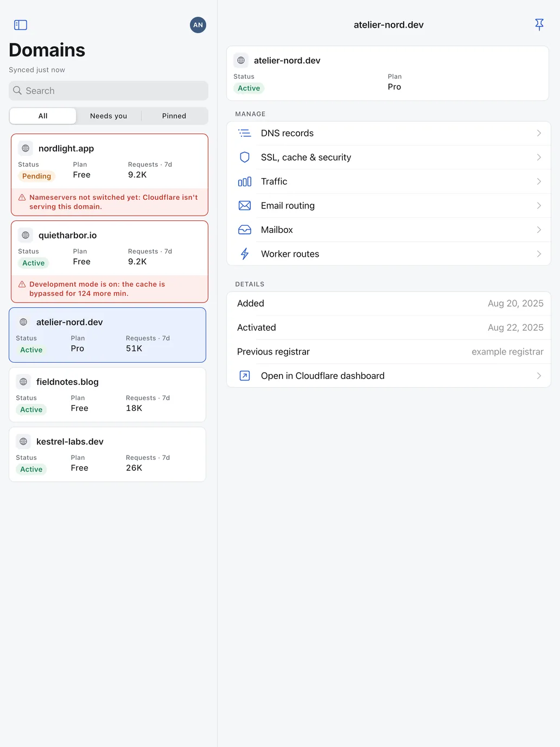This screenshot has height=747, width=560.
Task: Click the Worker routes lightning icon
Action: pyautogui.click(x=245, y=254)
